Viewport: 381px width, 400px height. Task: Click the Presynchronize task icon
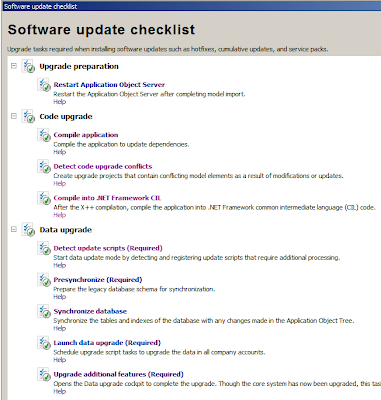point(44,280)
